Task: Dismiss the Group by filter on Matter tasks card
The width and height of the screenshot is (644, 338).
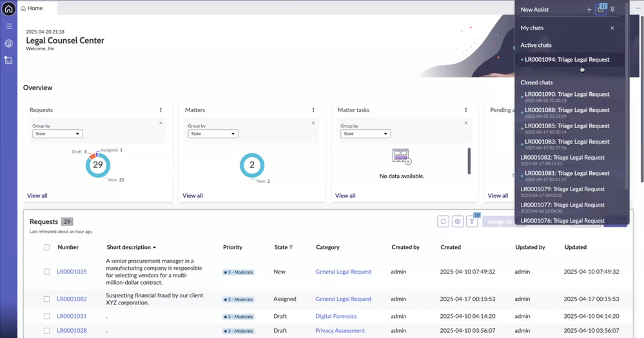Action: [465, 123]
